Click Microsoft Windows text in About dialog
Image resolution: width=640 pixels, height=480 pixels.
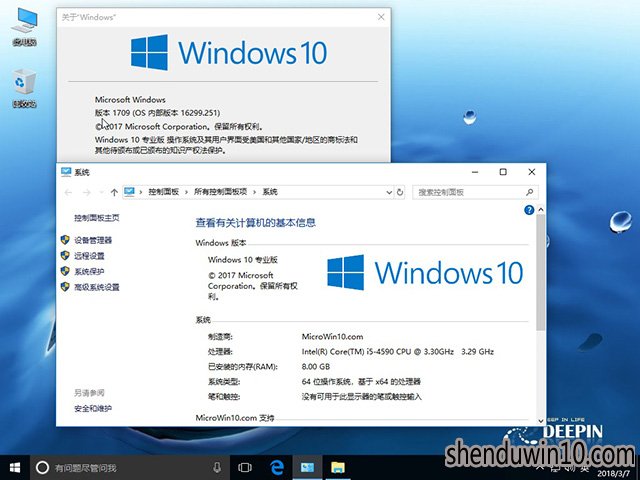[x=130, y=100]
